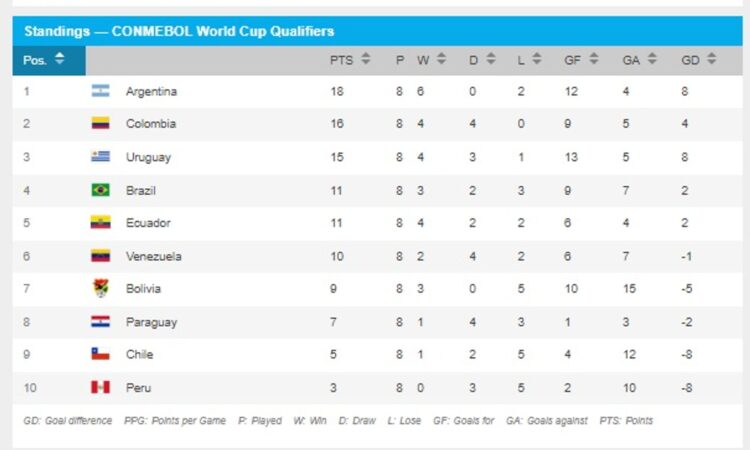Image resolution: width=750 pixels, height=450 pixels.
Task: Sort by losses using the L arrows
Action: (x=537, y=58)
